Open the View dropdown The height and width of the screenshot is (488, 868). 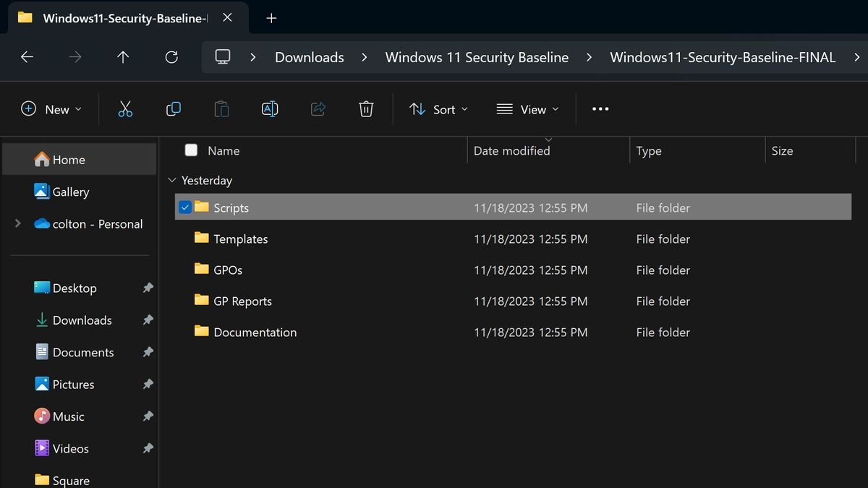529,109
